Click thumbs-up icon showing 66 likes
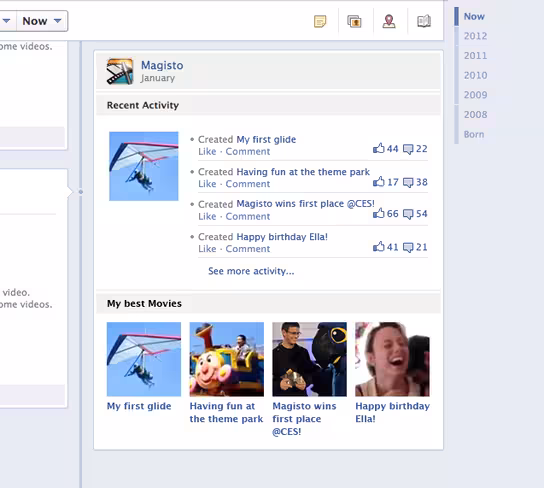 [x=379, y=213]
